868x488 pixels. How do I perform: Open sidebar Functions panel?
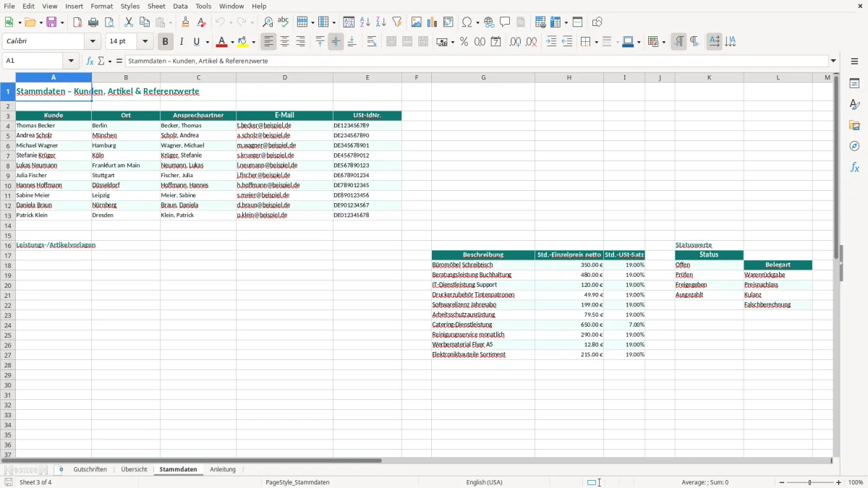point(854,168)
